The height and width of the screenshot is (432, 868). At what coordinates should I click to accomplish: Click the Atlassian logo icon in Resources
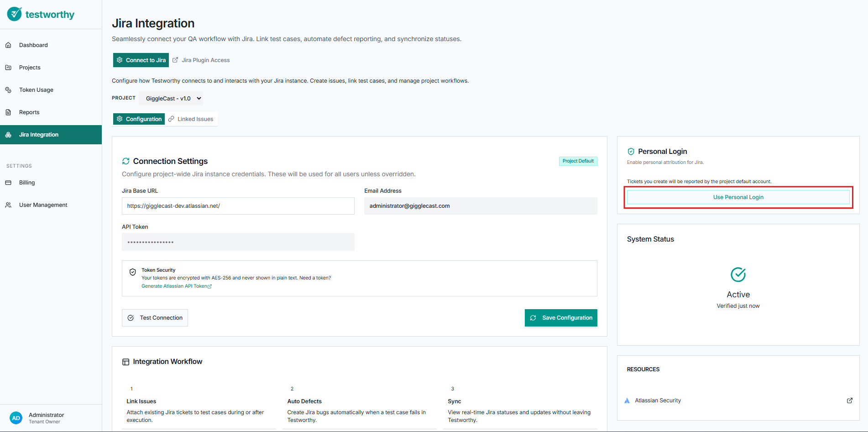[x=627, y=400]
